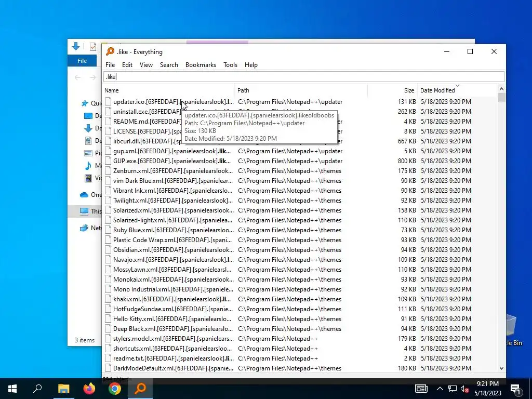Image resolution: width=532 pixels, height=399 pixels.
Task: Click the down arrow of results scrollbar
Action: point(501,368)
